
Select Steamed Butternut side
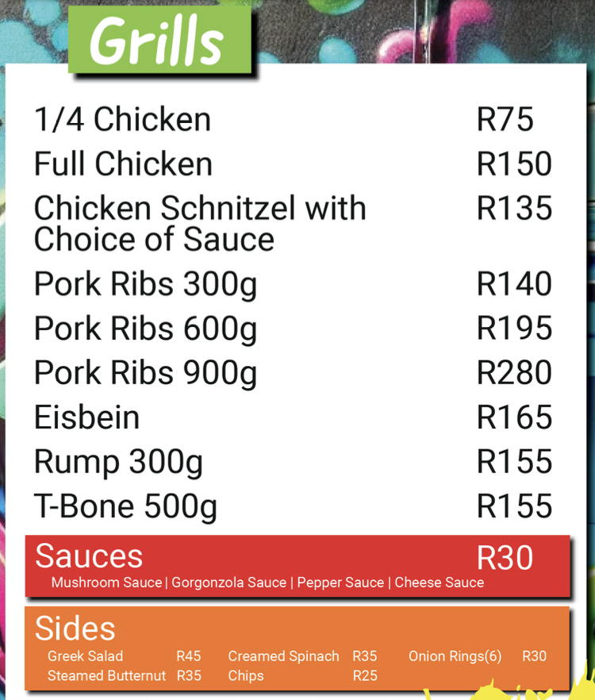tap(106, 676)
